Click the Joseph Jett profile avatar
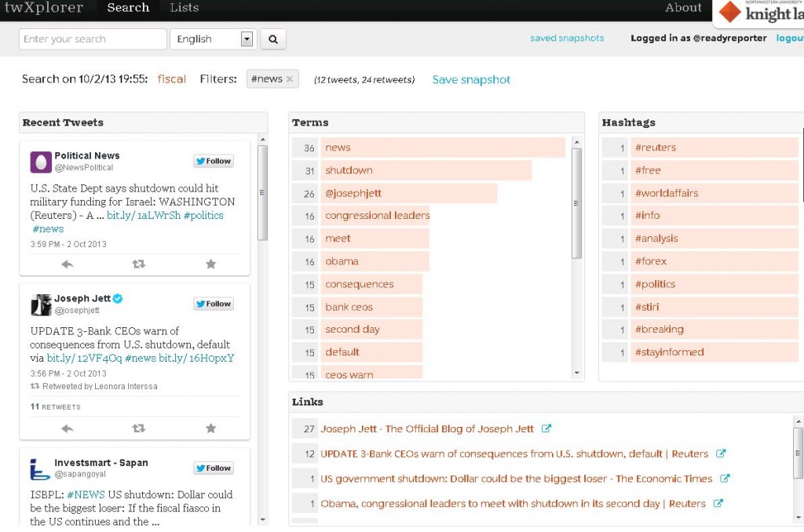The height and width of the screenshot is (532, 804). coord(41,305)
